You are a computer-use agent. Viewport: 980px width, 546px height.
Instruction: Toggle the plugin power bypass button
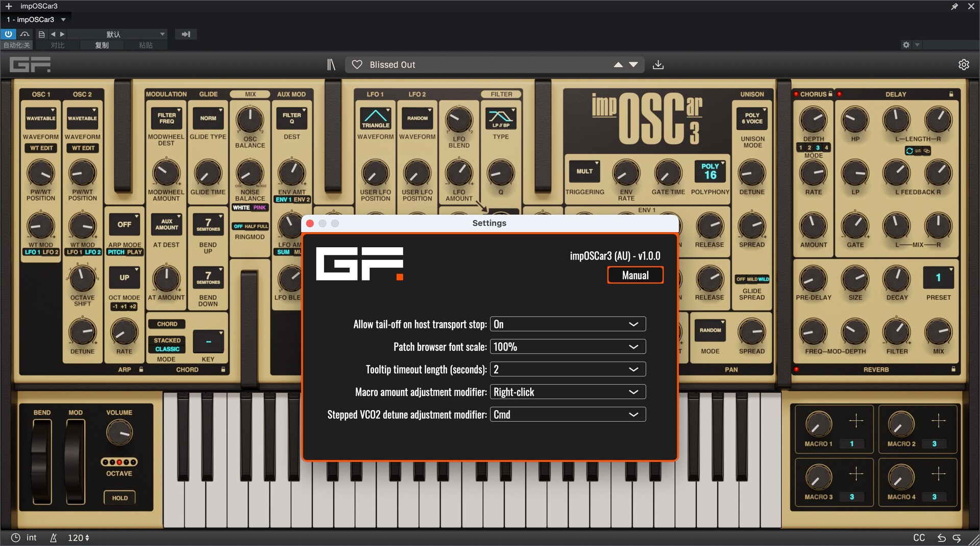click(9, 34)
